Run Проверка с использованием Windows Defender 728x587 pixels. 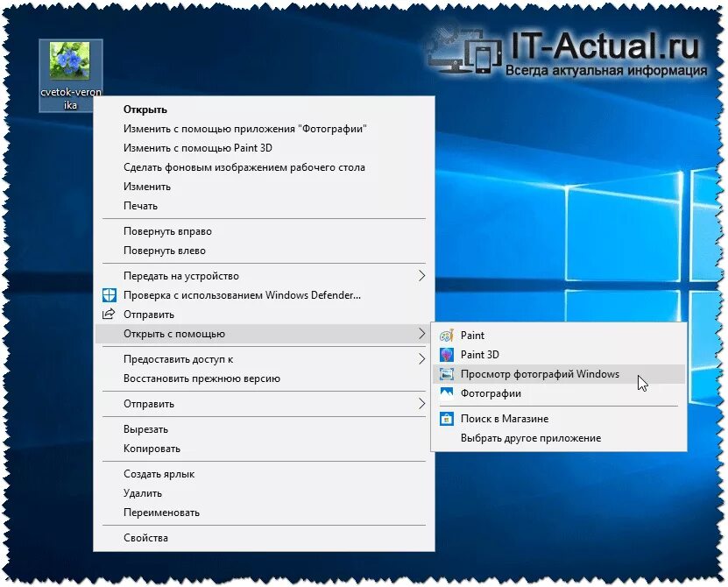pos(264,295)
